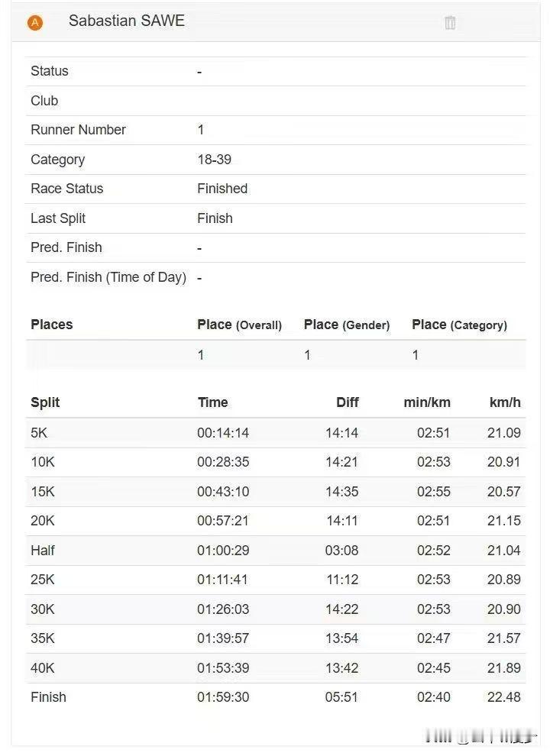Click the Race Status Finished value
Screen dimensions: 550x756
222,189
